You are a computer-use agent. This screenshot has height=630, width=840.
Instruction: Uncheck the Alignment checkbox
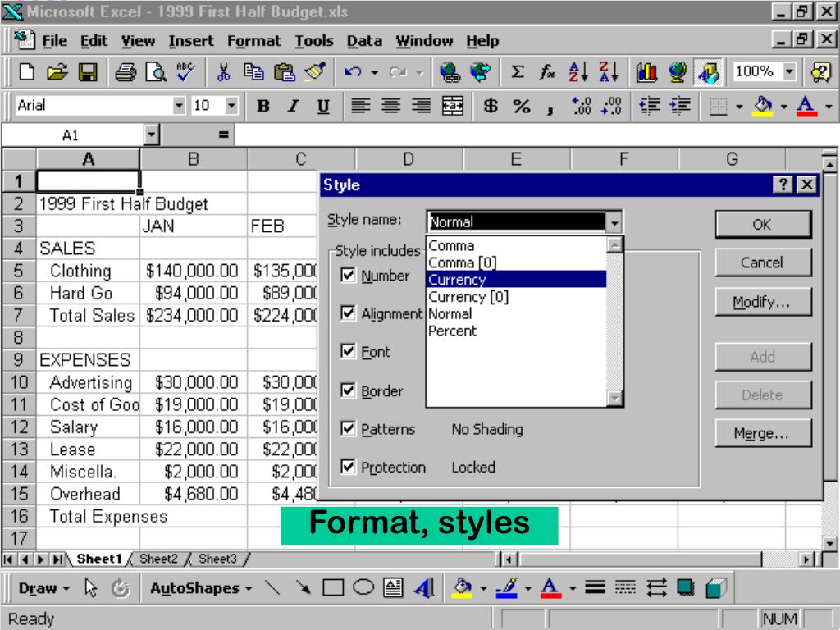click(348, 313)
